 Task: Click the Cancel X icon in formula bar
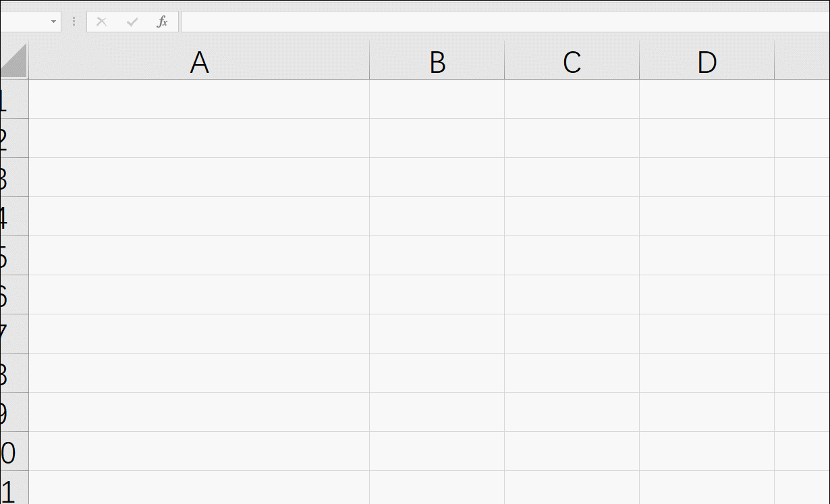click(102, 22)
